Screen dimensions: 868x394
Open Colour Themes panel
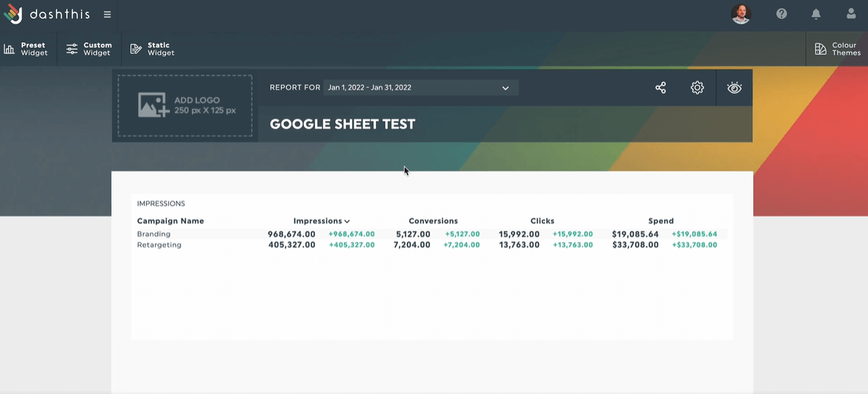coord(838,49)
